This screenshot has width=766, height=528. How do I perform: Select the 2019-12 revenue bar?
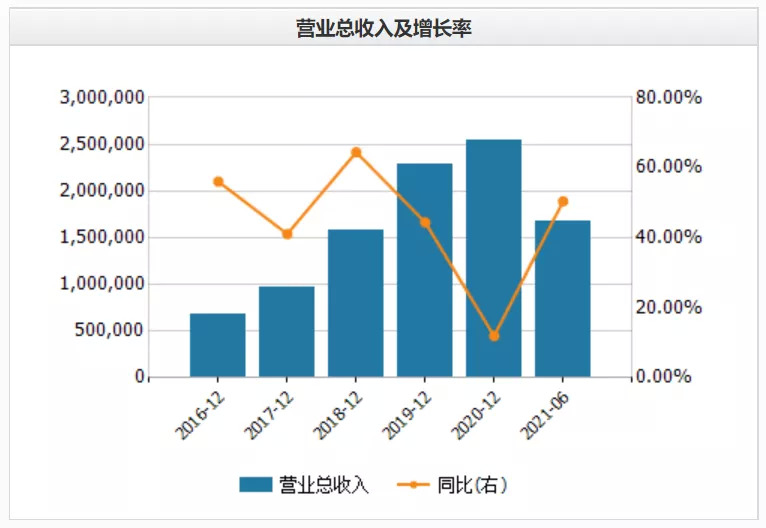(425, 270)
